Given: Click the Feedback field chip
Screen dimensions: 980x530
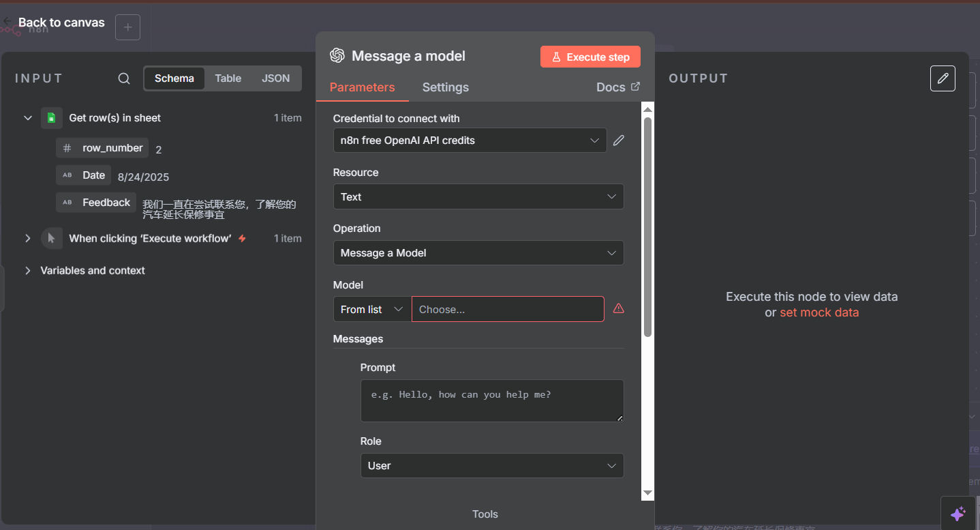Looking at the screenshot, I should (x=96, y=203).
